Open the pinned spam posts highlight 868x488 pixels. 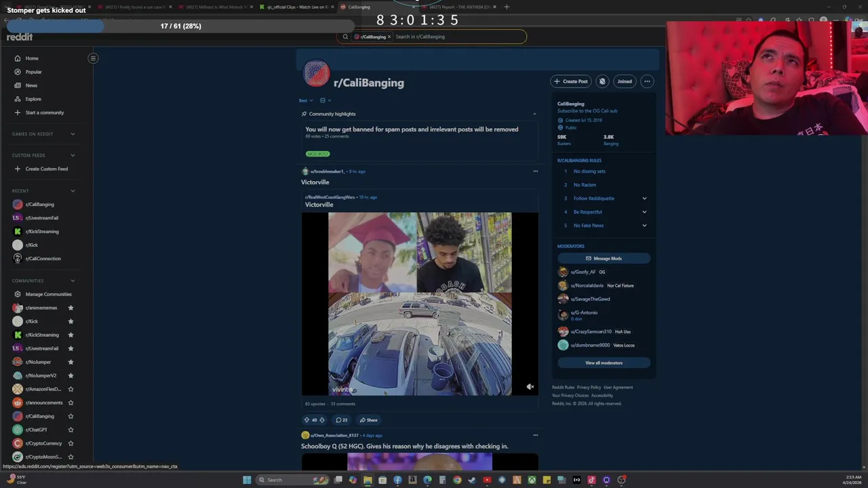pyautogui.click(x=412, y=129)
